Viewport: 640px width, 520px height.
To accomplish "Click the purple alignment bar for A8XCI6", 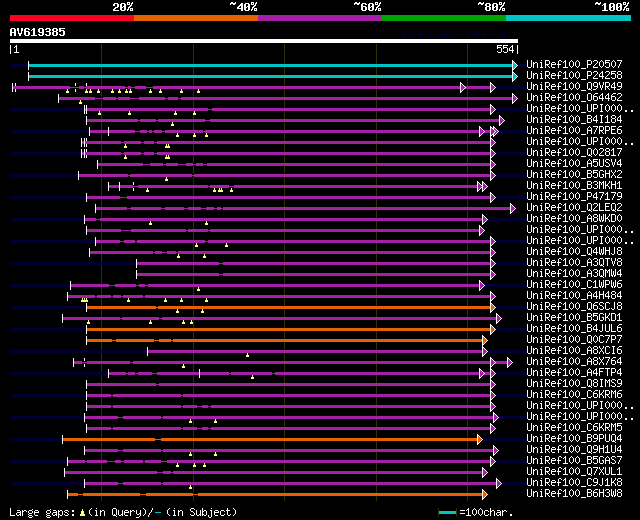I will click(318, 351).
